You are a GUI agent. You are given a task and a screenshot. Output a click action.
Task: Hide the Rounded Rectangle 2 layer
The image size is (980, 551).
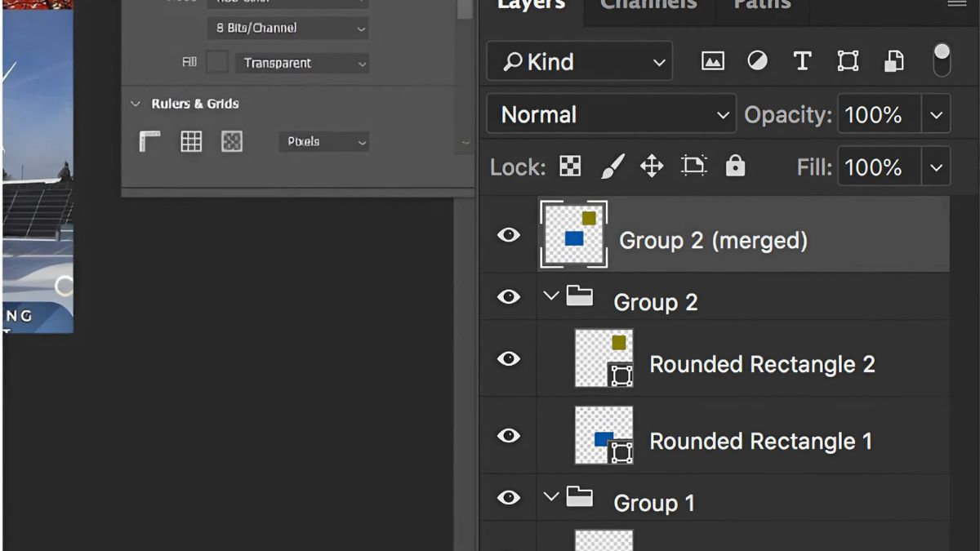(x=509, y=358)
